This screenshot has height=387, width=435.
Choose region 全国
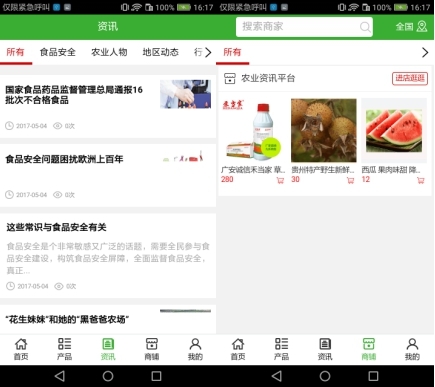coord(404,27)
